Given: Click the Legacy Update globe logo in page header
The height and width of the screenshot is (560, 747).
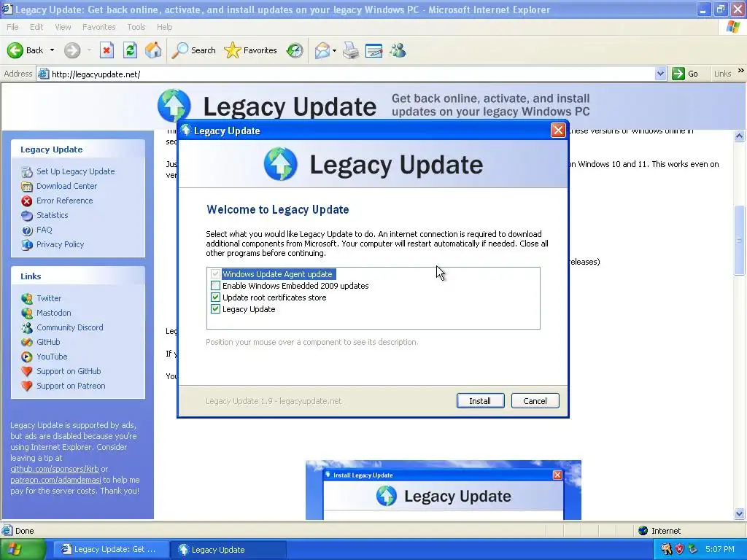Looking at the screenshot, I should [x=174, y=105].
